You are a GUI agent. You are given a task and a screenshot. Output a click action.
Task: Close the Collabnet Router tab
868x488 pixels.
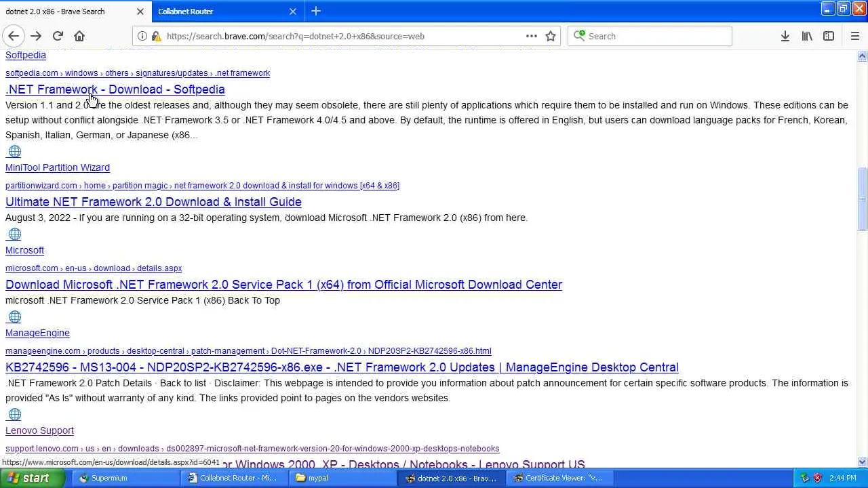pyautogui.click(x=293, y=12)
